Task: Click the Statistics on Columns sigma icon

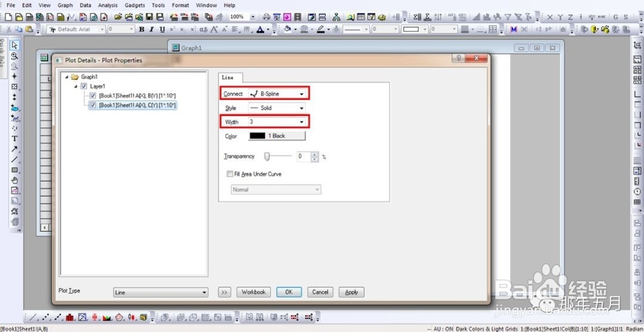Action: (418, 17)
